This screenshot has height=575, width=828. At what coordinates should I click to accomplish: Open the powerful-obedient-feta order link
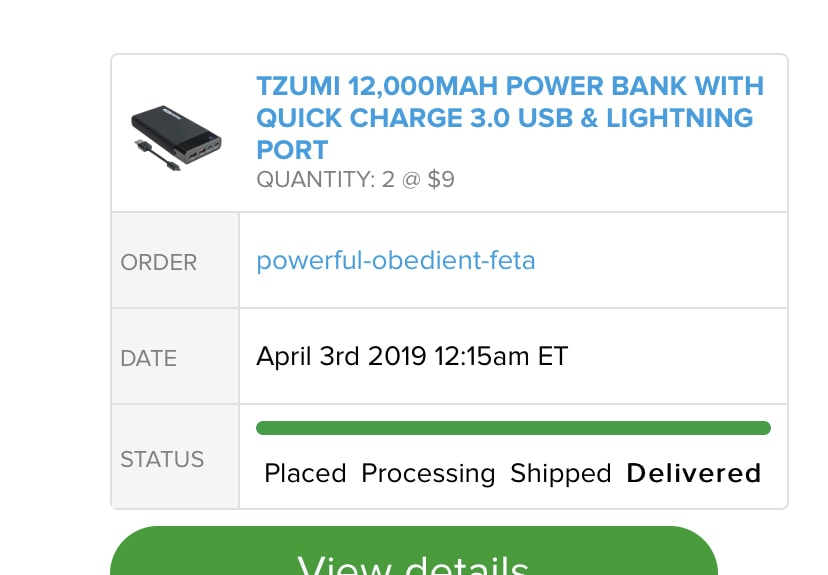tap(395, 261)
